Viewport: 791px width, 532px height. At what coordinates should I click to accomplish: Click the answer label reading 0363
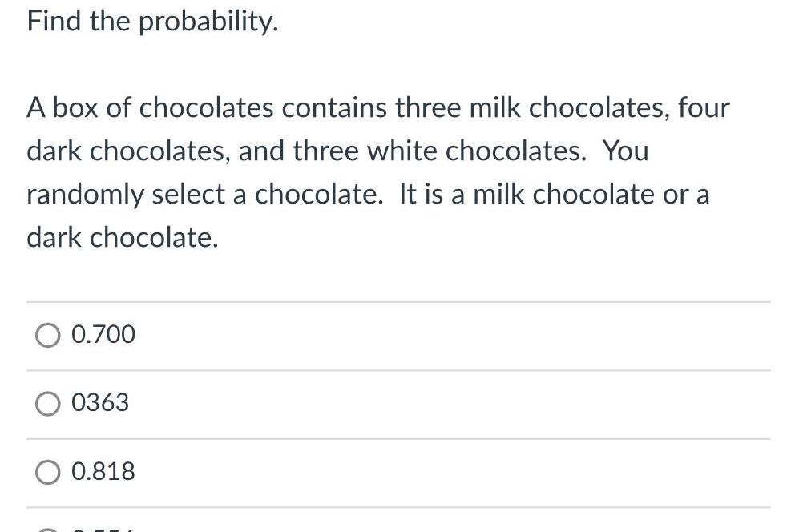(100, 403)
